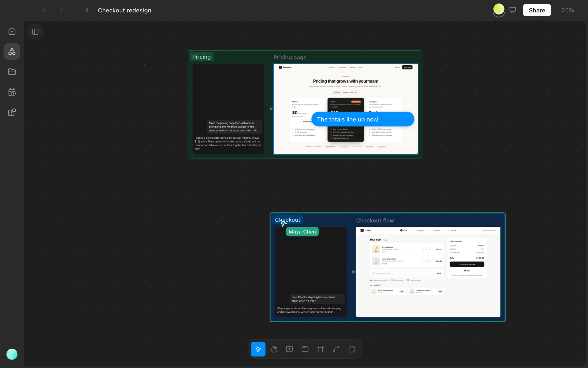Open the 25% zoom level control
The image size is (588, 368).
(568, 10)
